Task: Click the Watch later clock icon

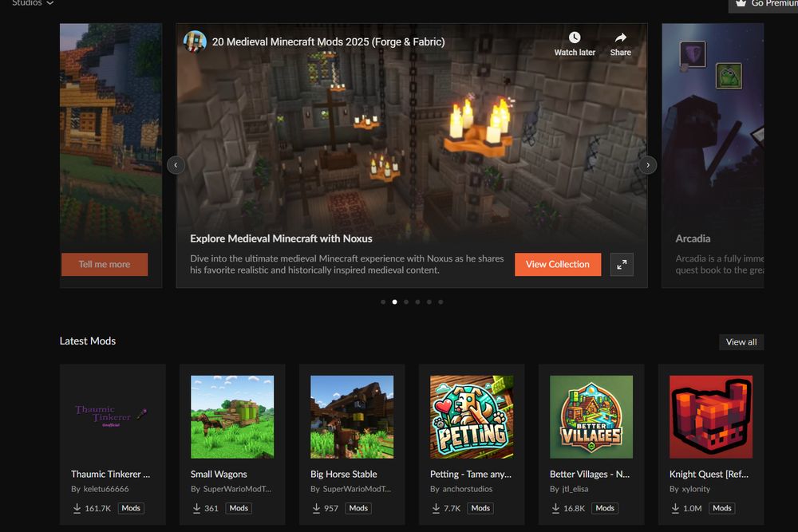Action: click(x=574, y=37)
